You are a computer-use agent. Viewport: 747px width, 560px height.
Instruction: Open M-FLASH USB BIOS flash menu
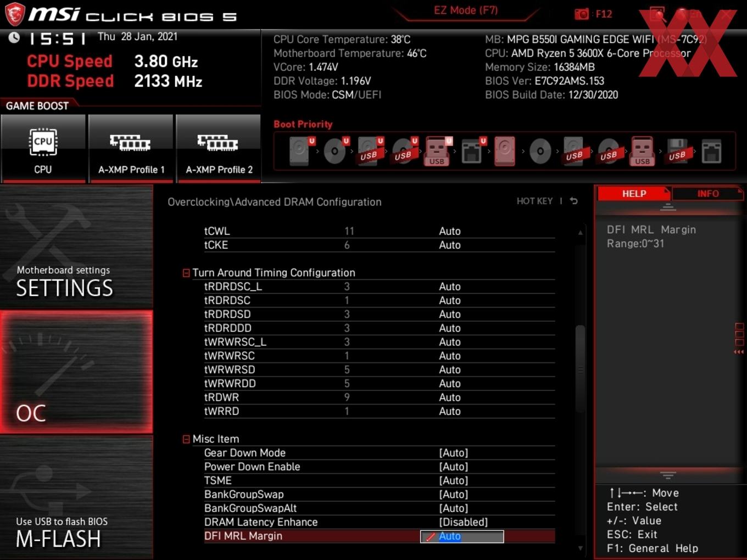coord(76,497)
